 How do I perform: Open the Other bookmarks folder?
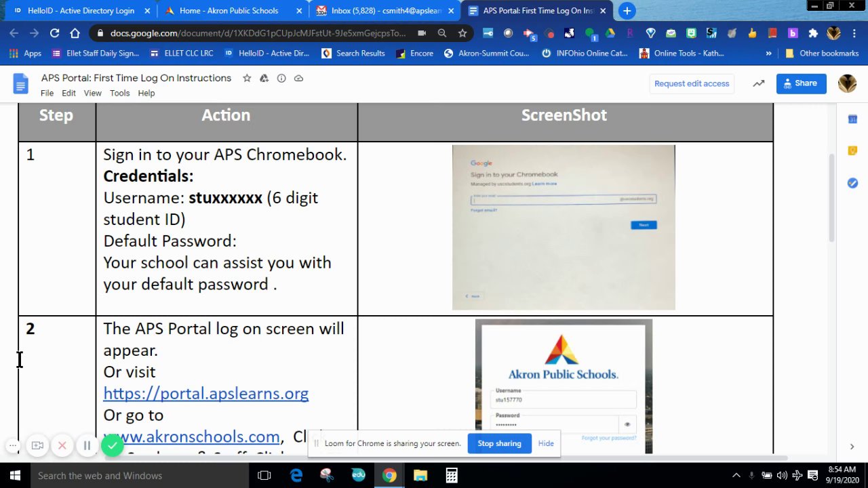click(x=821, y=54)
